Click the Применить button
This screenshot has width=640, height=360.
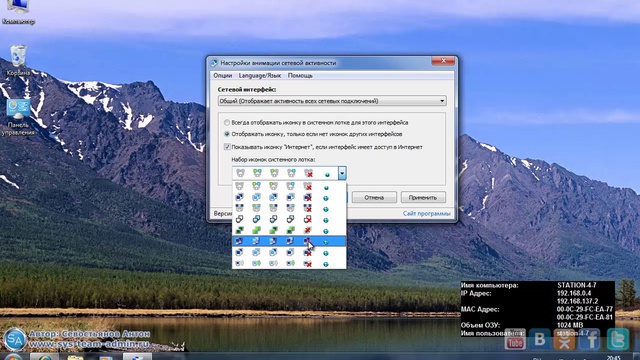(423, 198)
